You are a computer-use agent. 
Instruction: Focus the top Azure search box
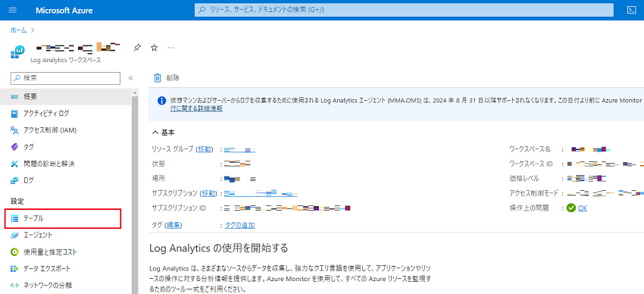pyautogui.click(x=404, y=10)
